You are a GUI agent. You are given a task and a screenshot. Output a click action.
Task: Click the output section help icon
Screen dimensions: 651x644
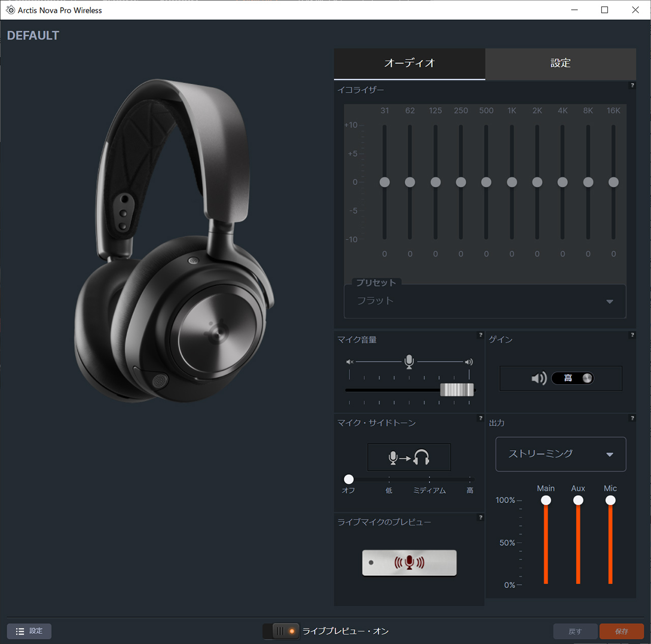(632, 418)
